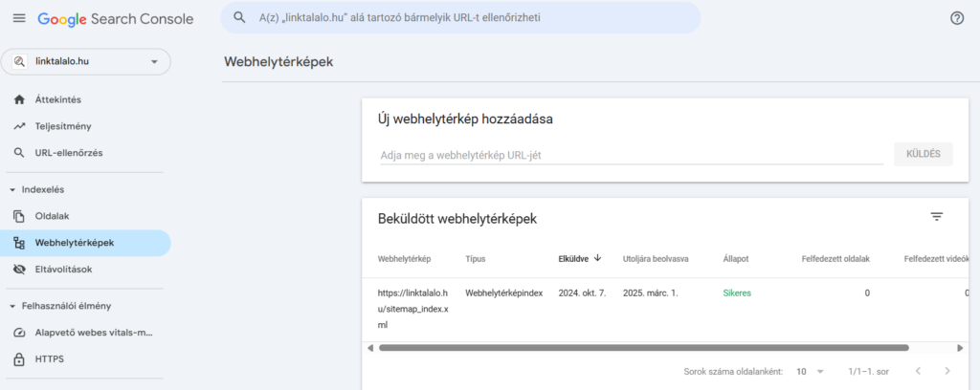Click the sitemap URL input field
Screen dimensions: 980x390
tap(632, 156)
